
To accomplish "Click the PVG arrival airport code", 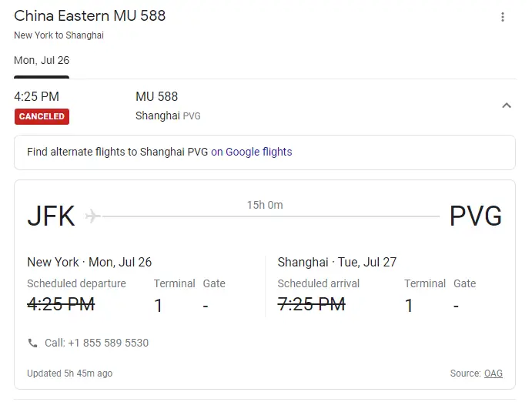I will coord(475,216).
